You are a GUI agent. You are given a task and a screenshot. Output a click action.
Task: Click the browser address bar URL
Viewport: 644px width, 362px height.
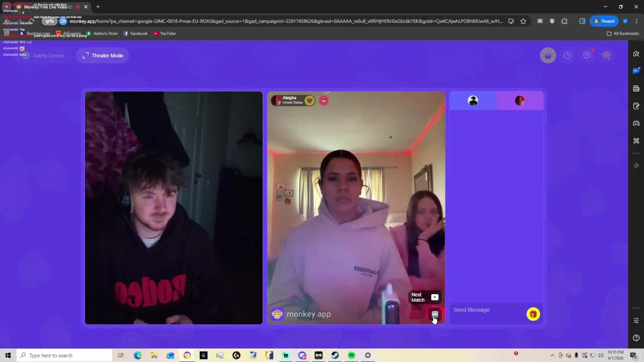(286, 21)
